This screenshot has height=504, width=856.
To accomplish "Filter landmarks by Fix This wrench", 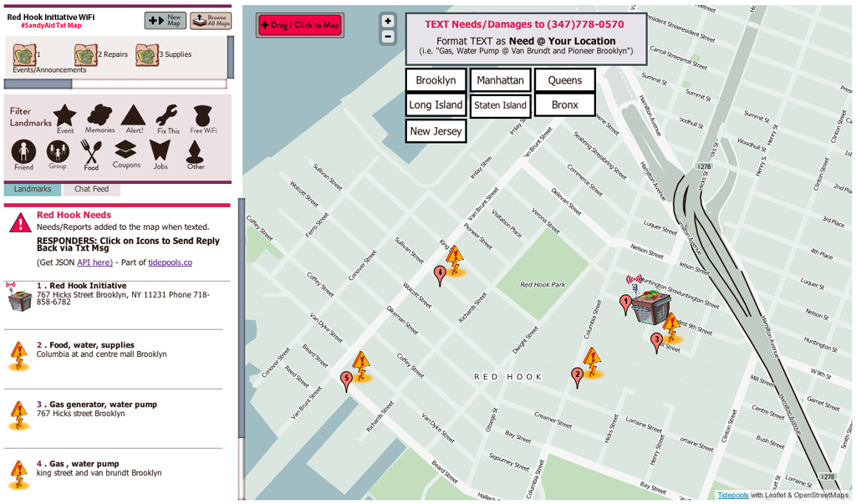I will coord(167,119).
